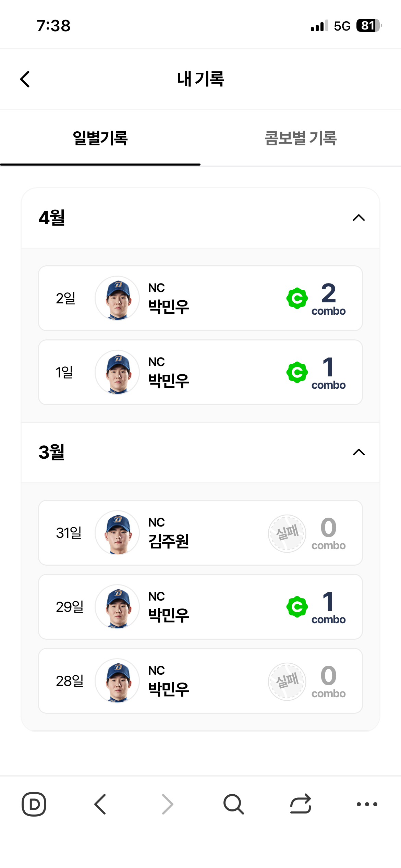Screen dimensions: 401x868
Task: Tap the share icon in the bottom bar
Action: pyautogui.click(x=301, y=804)
